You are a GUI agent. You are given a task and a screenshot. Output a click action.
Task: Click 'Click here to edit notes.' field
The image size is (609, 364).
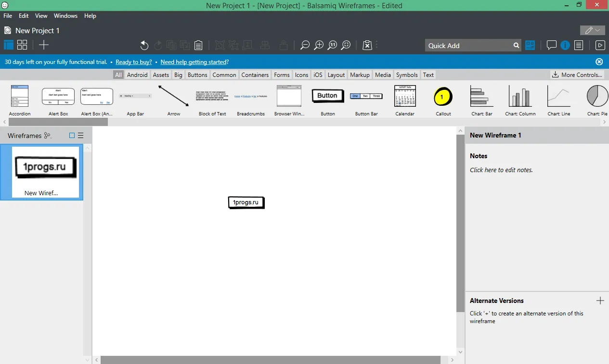501,170
